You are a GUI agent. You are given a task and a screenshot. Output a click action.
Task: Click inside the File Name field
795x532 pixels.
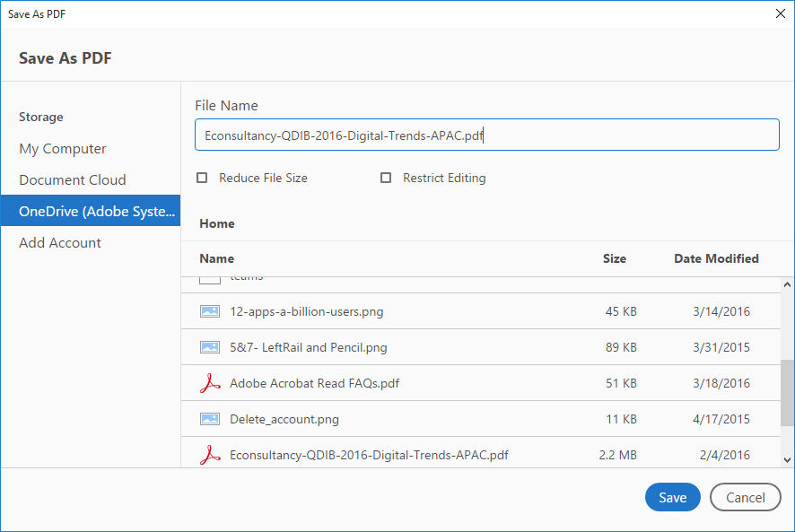[x=486, y=135]
